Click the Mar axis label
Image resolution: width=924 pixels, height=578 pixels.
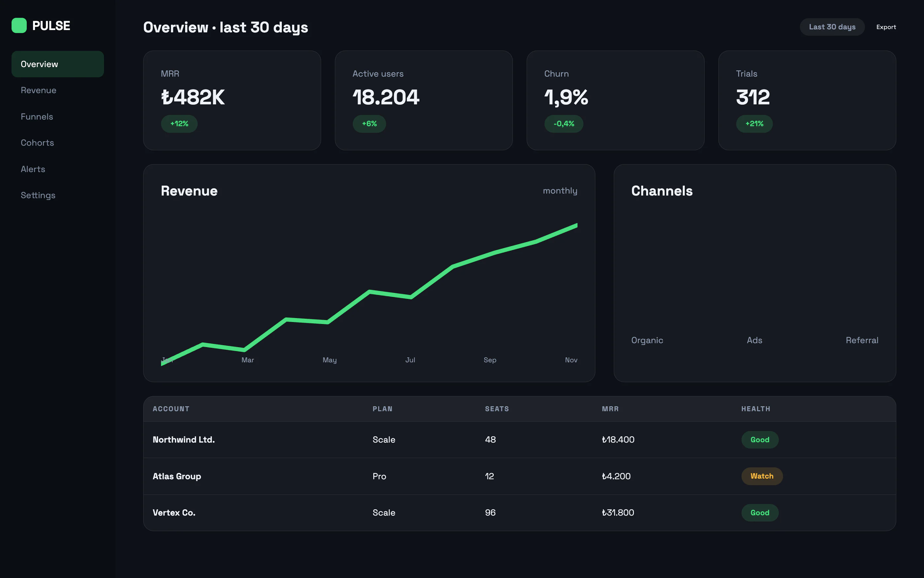(x=247, y=360)
